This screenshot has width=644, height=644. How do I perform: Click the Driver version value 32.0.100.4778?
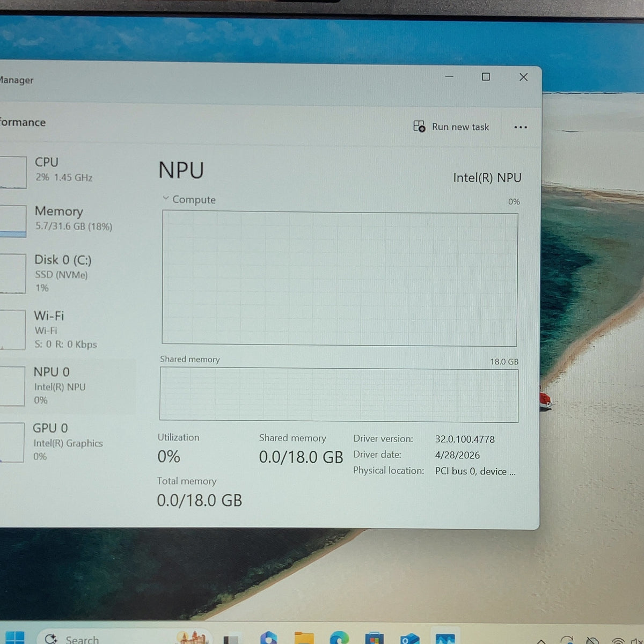click(x=465, y=439)
